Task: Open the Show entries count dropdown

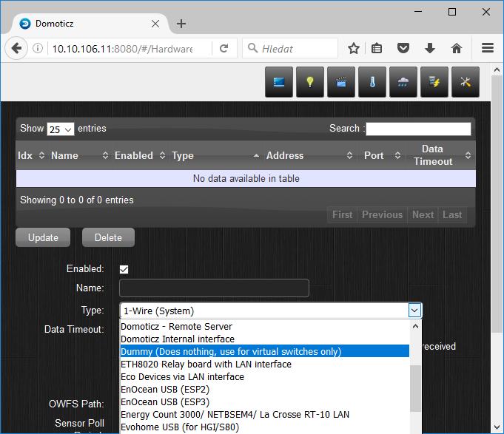Action: (x=61, y=129)
